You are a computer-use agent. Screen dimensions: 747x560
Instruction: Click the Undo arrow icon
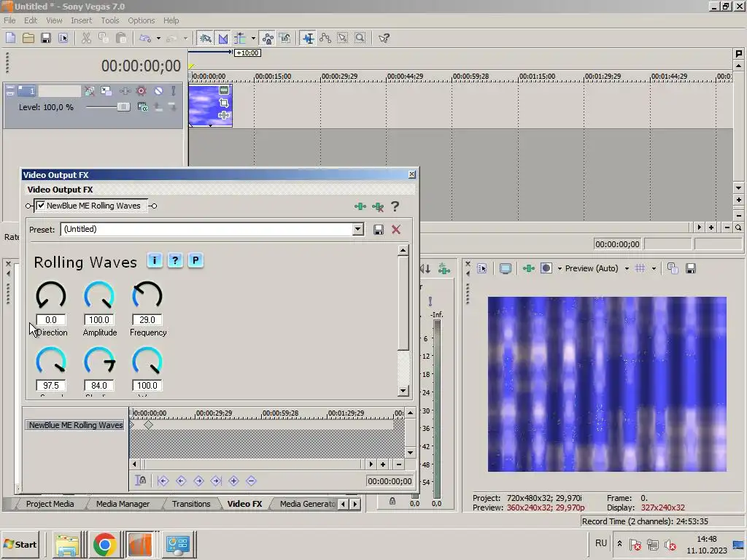click(x=145, y=38)
